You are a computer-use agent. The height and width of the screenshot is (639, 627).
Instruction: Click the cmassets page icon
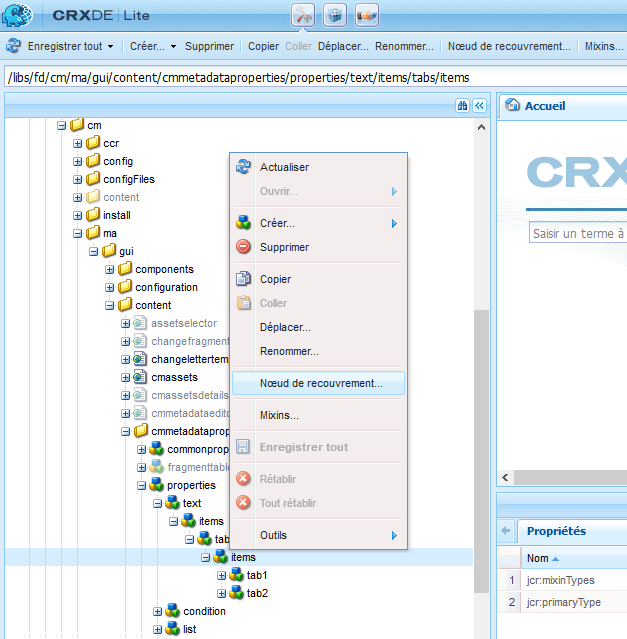click(x=140, y=377)
